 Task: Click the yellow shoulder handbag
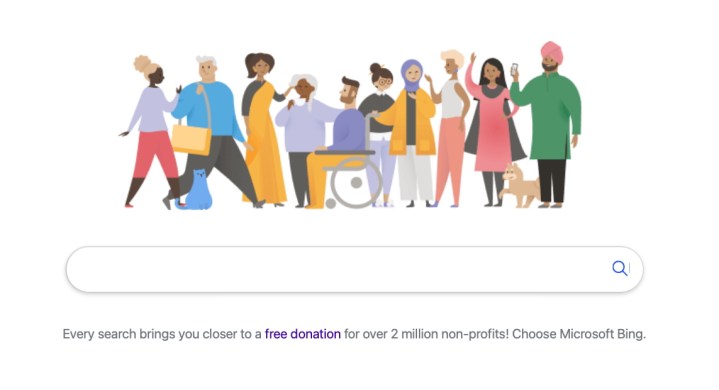(191, 139)
